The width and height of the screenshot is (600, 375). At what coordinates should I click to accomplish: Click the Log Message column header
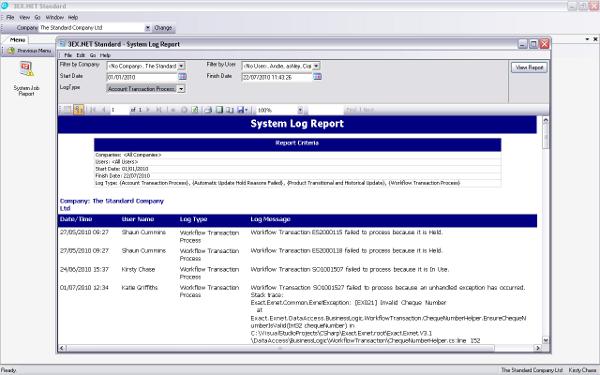(x=270, y=219)
